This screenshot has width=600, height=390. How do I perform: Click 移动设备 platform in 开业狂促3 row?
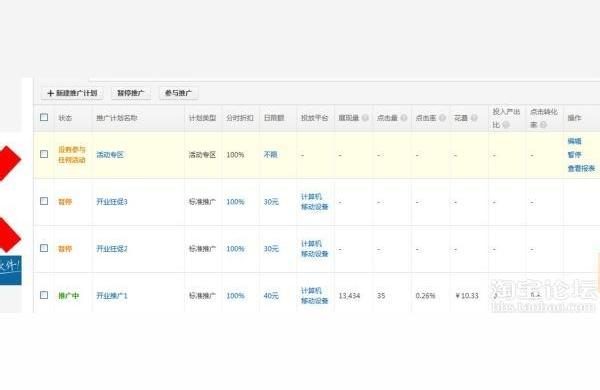[315, 207]
